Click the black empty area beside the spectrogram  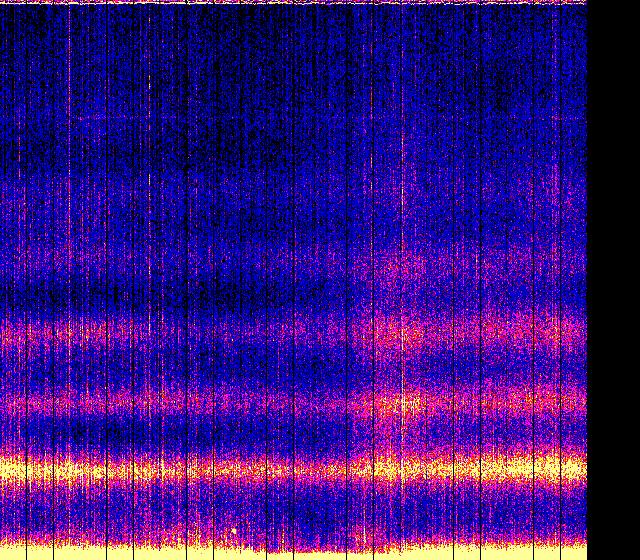point(613,280)
